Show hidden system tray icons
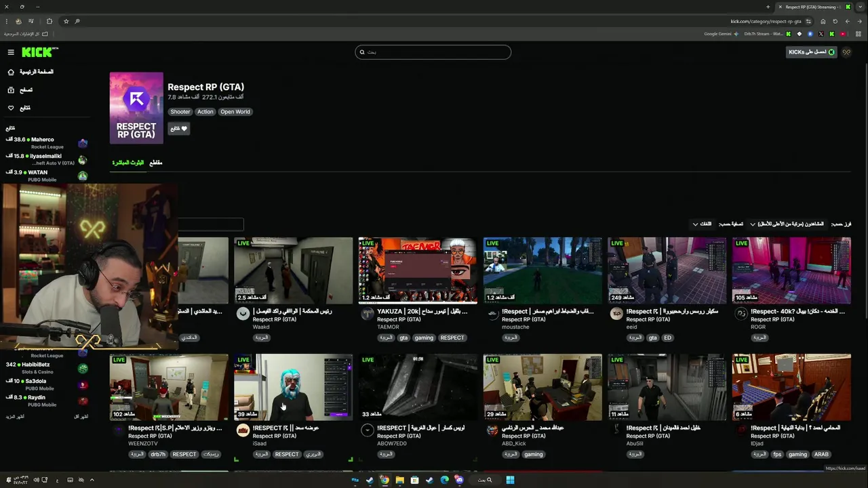This screenshot has width=868, height=488. point(92,480)
